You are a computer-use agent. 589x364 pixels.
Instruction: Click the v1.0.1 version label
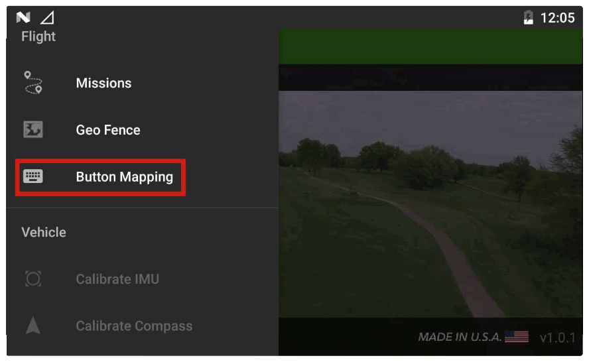click(557, 337)
